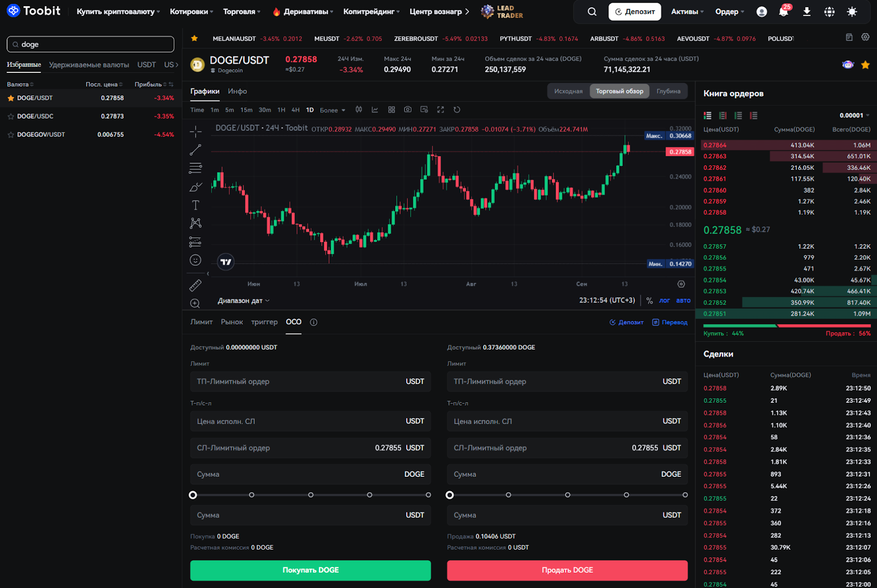Viewport: 877px width, 588px height.
Task: Open candlestick chart type icon
Action: tap(358, 110)
